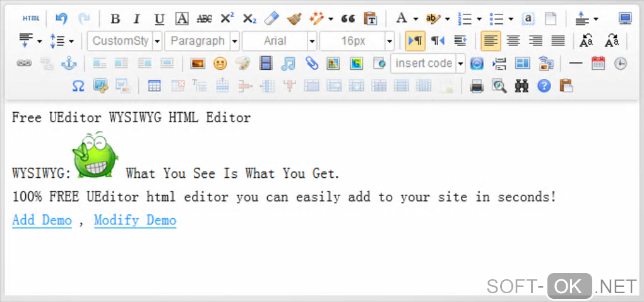Print the document
Viewport: 644px width, 302px height.
[x=477, y=86]
